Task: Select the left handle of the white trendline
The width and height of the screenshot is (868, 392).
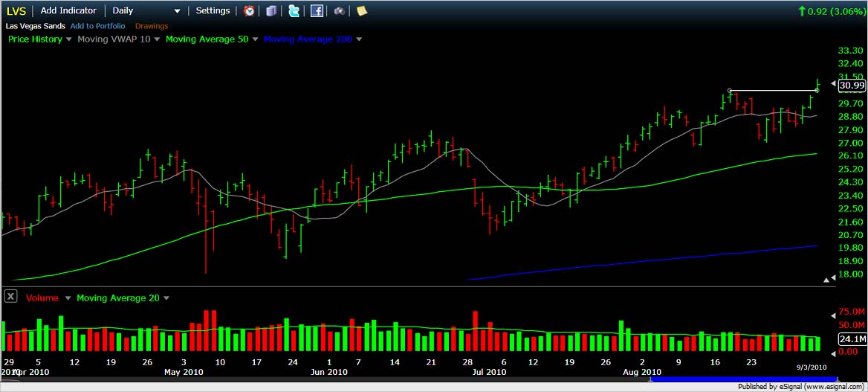Action: [x=731, y=91]
